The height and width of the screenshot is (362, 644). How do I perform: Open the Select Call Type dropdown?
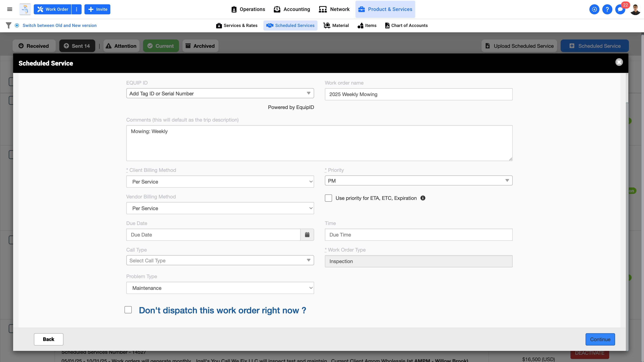click(220, 260)
